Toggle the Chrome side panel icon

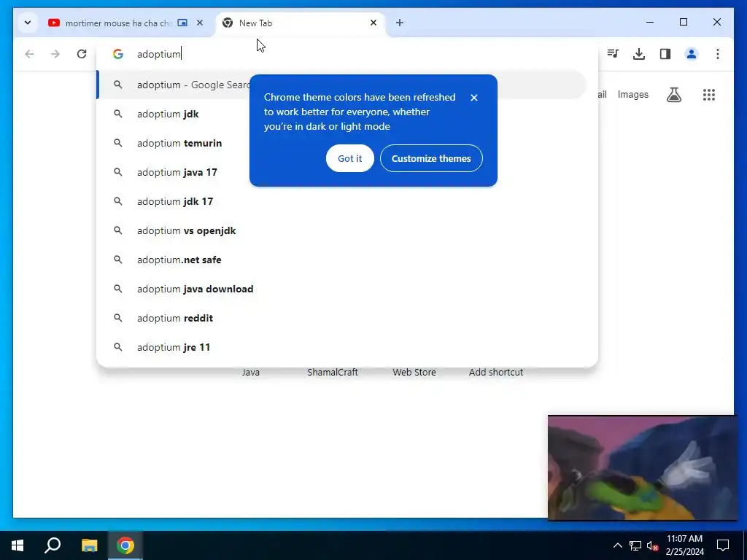point(665,54)
